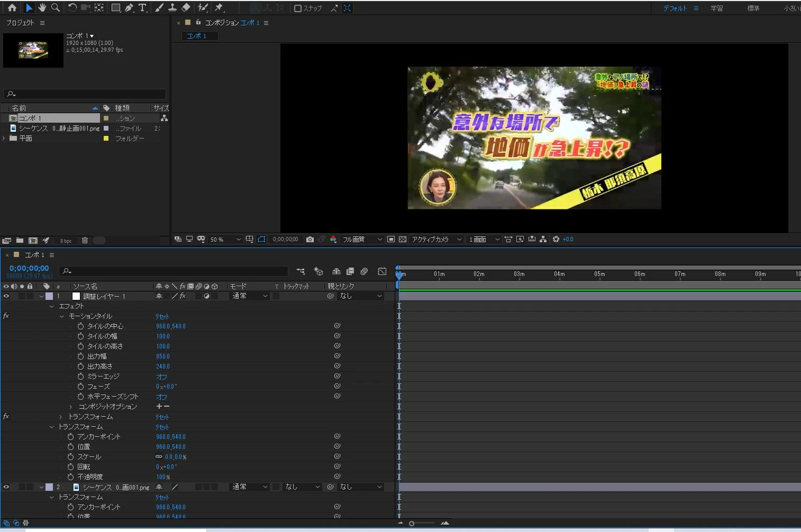Open the プロジェクト panel menu
801x532 pixels.
[x=42, y=23]
